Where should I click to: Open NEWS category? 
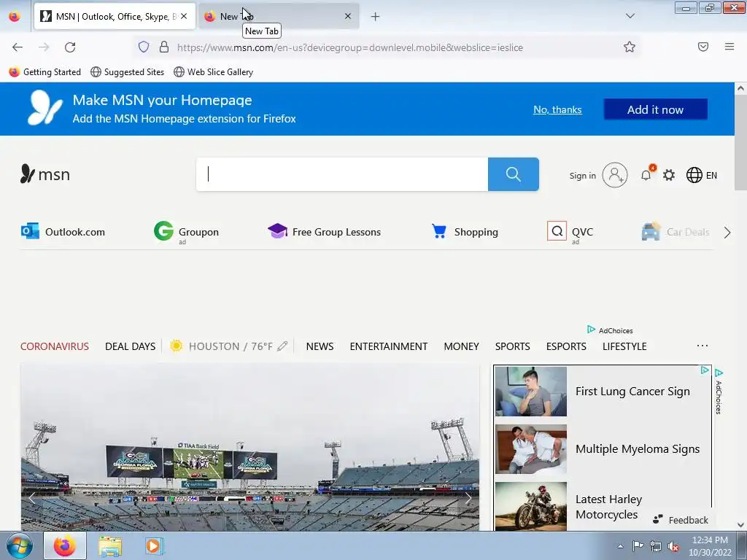tap(320, 346)
